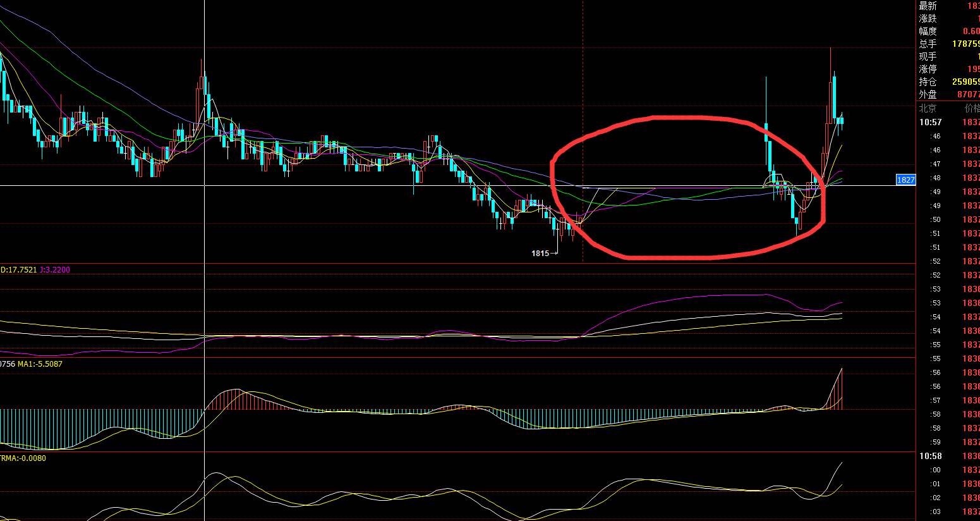Image resolution: width=980 pixels, height=521 pixels.
Task: Click the magenta J:3.2200 indicator value
Action: [55, 270]
